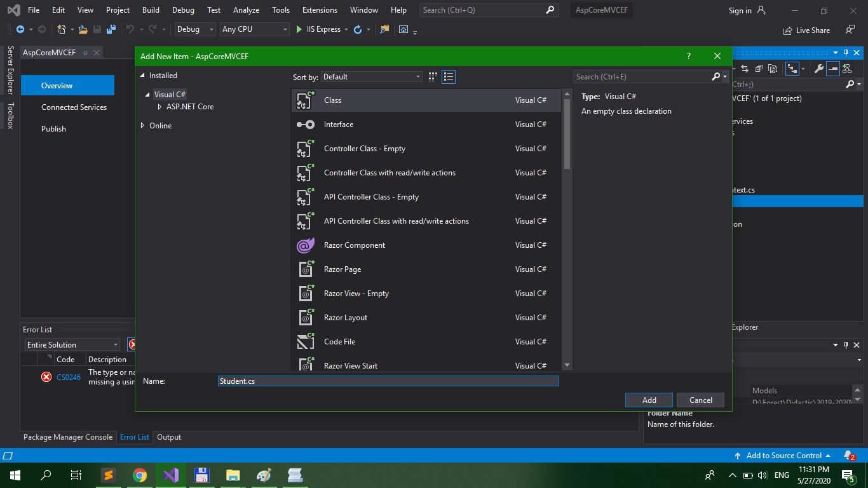Screen dimensions: 868x488
Task: Click the Properties wrench icon in Solution Explorer
Action: click(819, 69)
